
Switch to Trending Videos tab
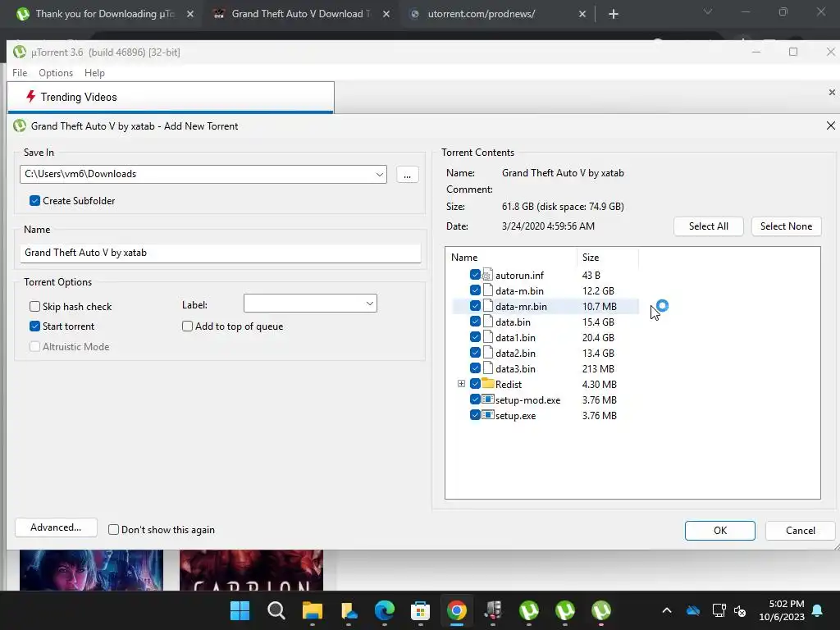click(x=171, y=97)
